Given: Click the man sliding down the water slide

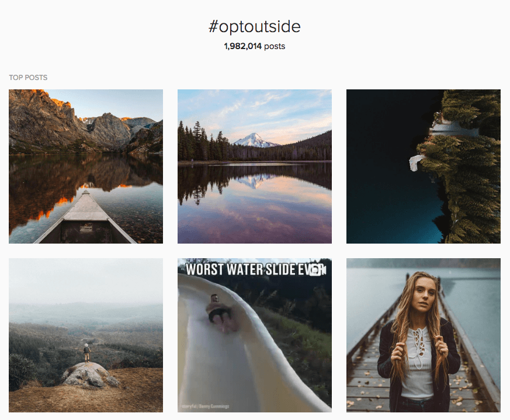Looking at the screenshot, I should 220,312.
